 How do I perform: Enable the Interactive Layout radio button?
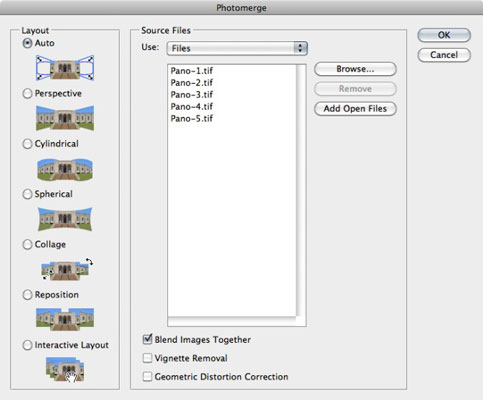[x=27, y=345]
